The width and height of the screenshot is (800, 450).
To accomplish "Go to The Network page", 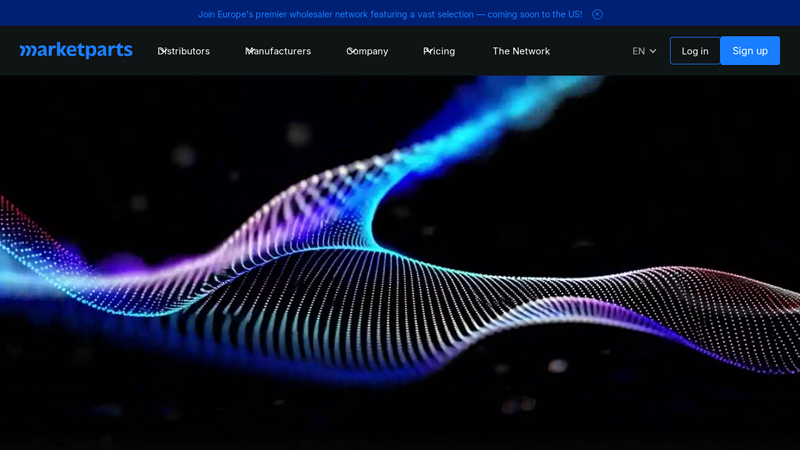I will [520, 51].
